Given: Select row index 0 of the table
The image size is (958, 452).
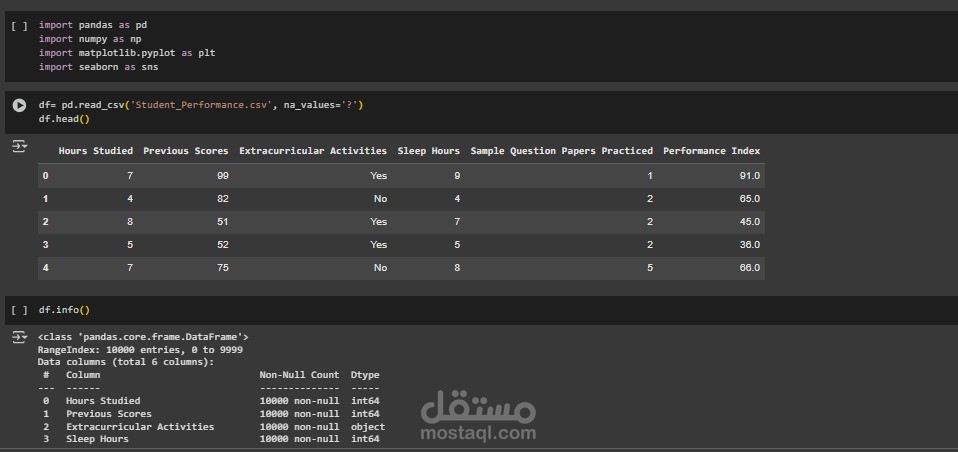Looking at the screenshot, I should (x=45, y=176).
